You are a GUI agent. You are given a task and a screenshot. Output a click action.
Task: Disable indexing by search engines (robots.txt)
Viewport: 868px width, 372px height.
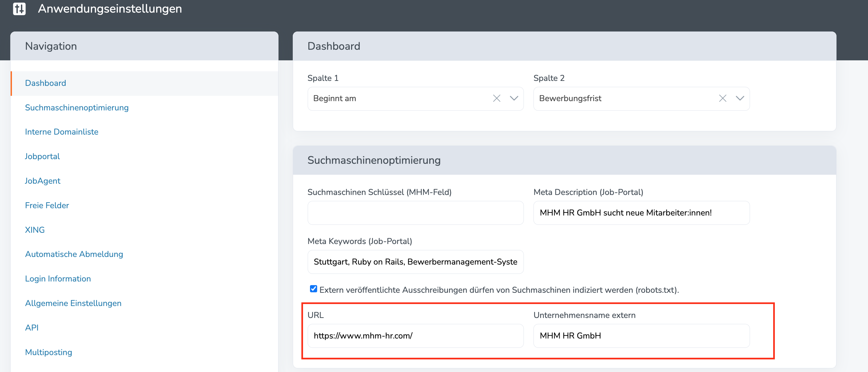(x=313, y=289)
